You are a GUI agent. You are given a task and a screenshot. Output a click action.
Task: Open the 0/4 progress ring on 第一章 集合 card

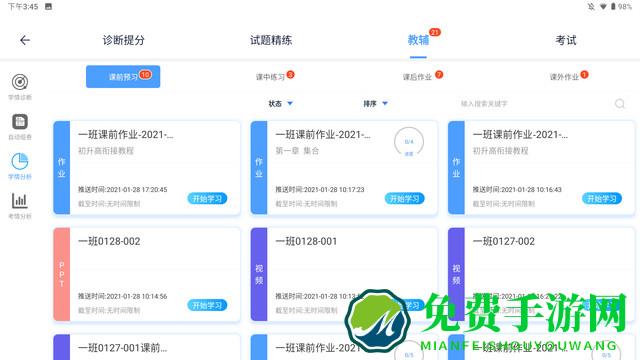(409, 142)
